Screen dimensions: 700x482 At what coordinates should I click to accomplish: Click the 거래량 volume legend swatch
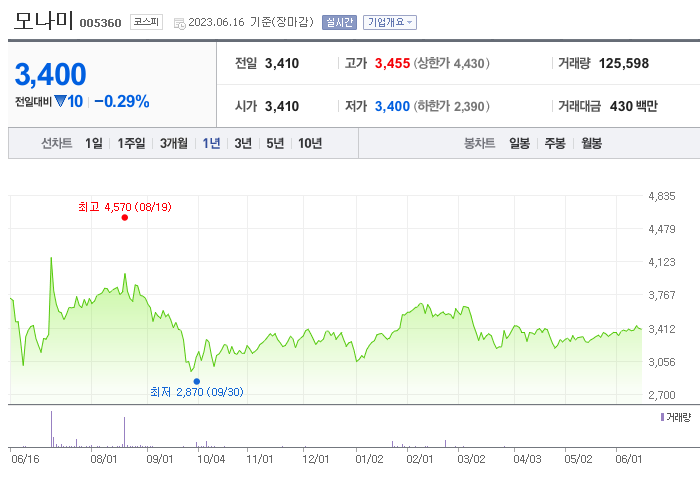(662, 417)
